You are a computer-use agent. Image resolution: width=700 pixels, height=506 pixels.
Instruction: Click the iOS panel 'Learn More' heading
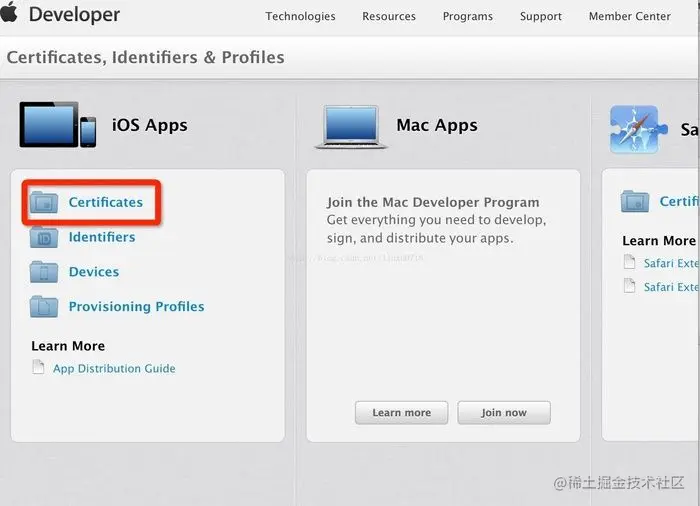68,346
